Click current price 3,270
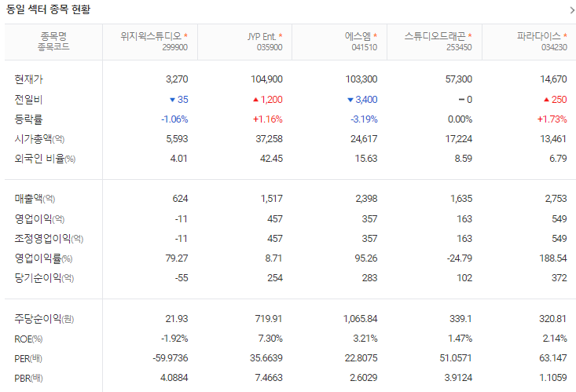Screen dimensions: 576x392 click(177, 79)
